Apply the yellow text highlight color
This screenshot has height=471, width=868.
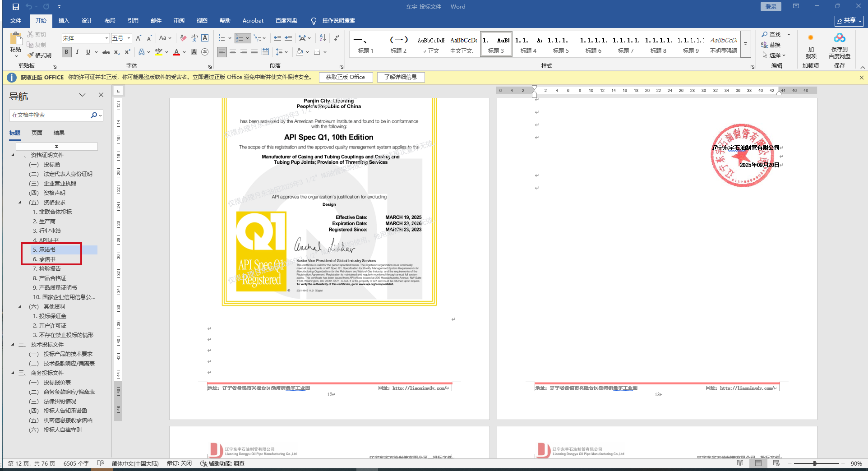coord(158,52)
